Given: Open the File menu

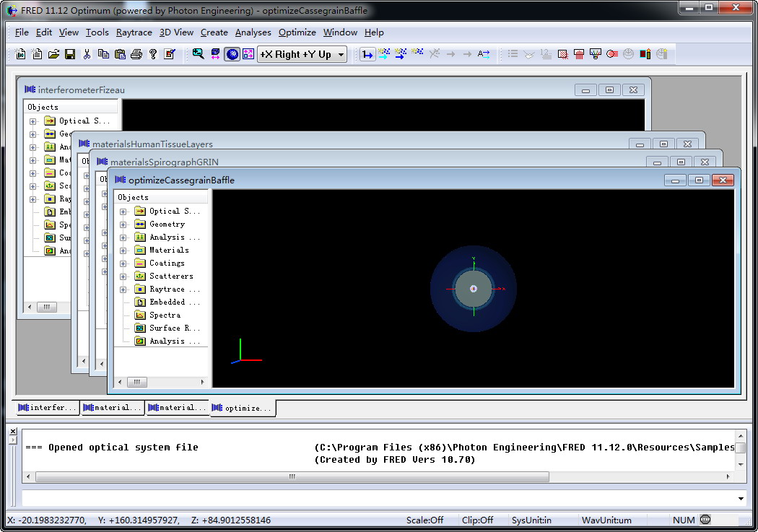Looking at the screenshot, I should click(x=22, y=32).
